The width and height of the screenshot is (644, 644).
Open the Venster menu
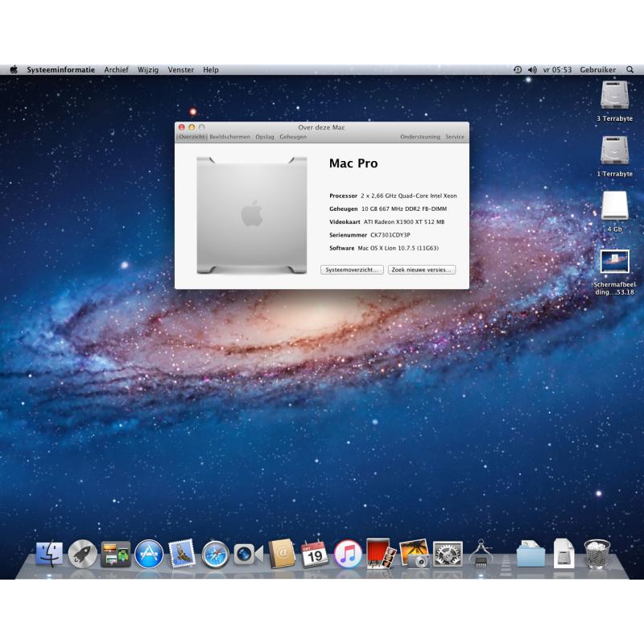(180, 70)
